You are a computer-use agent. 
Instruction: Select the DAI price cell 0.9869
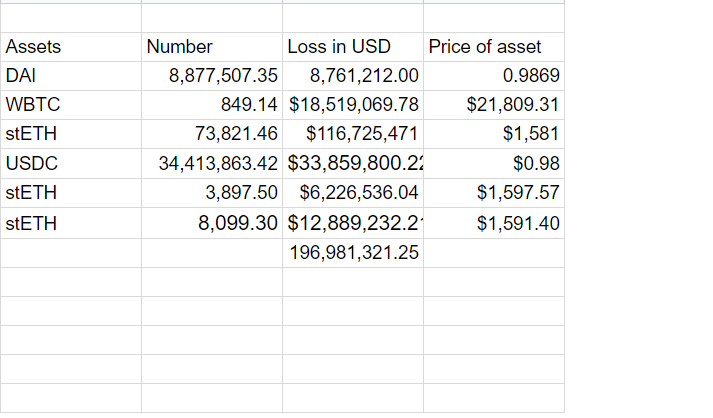pos(531,76)
